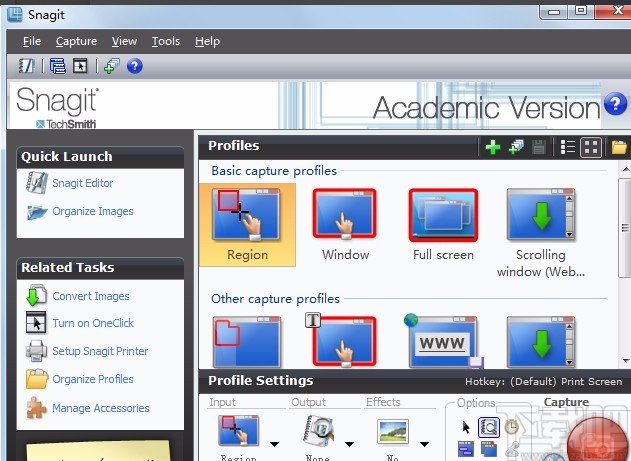This screenshot has height=461, width=631.
Task: Click the help bubble beside Academic Version
Action: 615,103
